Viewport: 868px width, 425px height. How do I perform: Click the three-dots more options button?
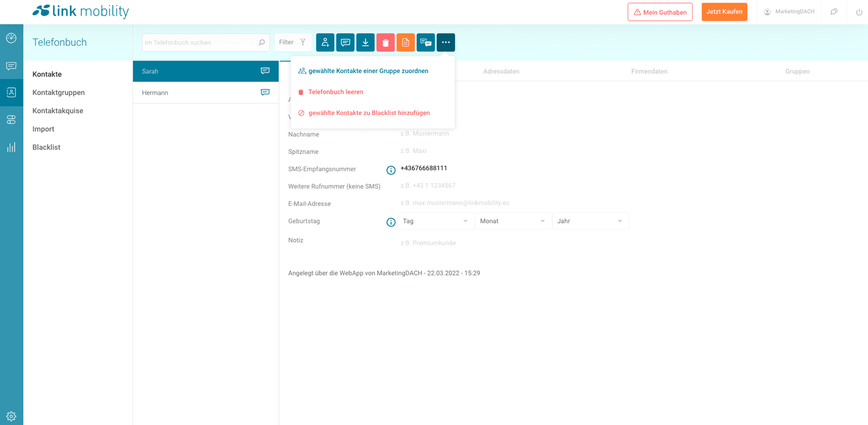pyautogui.click(x=446, y=42)
